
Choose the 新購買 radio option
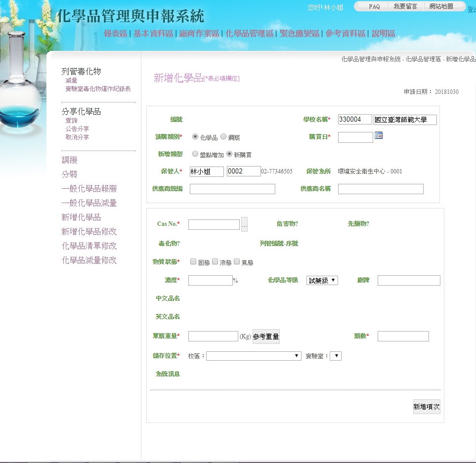pos(229,154)
